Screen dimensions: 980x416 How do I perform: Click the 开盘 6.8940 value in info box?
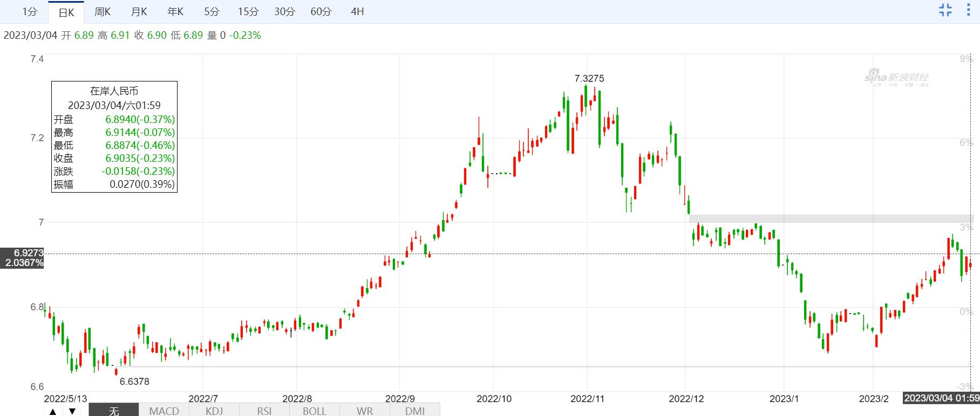[x=140, y=119]
